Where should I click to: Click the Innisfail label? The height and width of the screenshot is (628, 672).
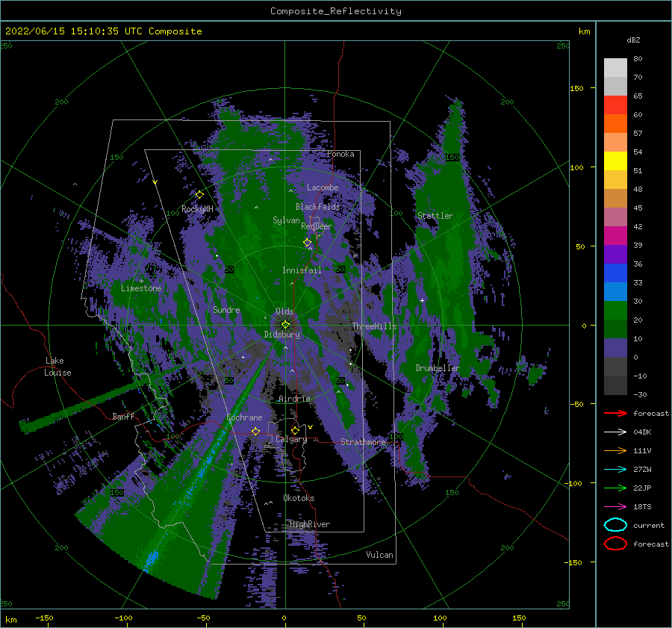302,270
